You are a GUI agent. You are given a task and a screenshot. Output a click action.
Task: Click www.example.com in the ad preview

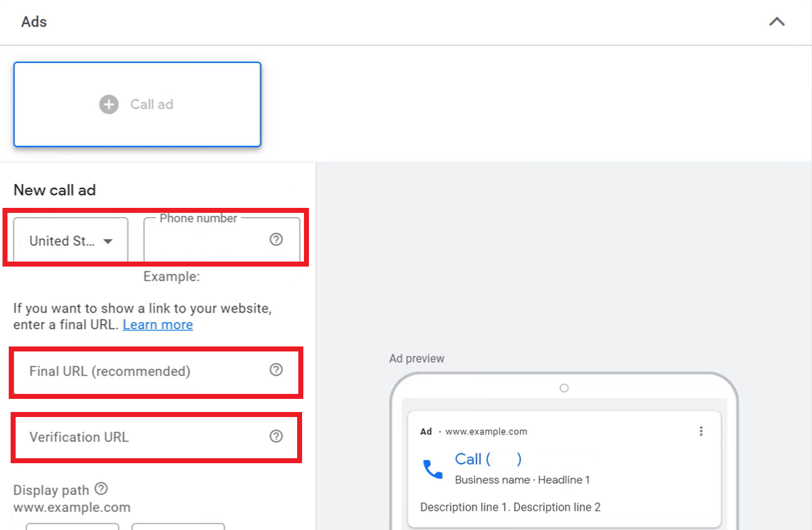tap(486, 431)
